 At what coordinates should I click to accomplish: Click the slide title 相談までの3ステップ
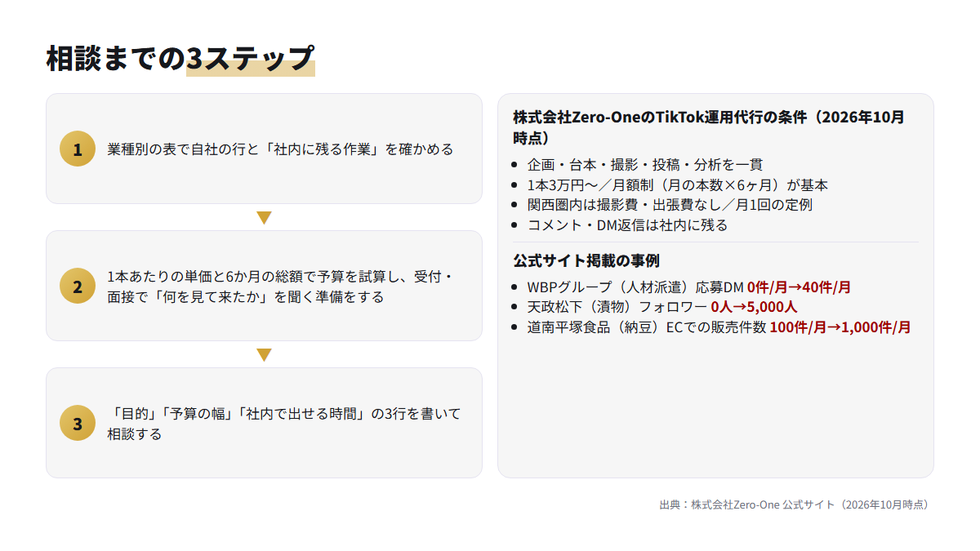(180, 58)
